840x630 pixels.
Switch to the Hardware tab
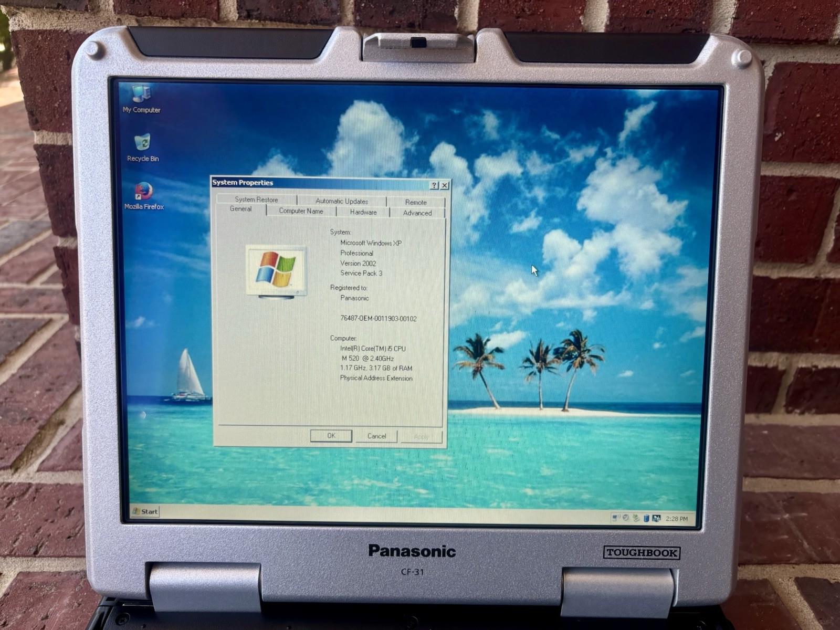click(363, 212)
